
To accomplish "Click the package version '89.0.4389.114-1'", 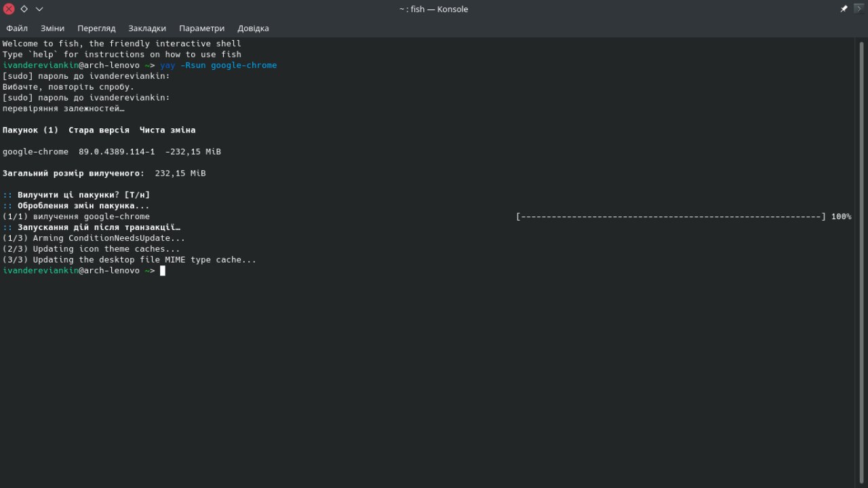I will tap(117, 152).
